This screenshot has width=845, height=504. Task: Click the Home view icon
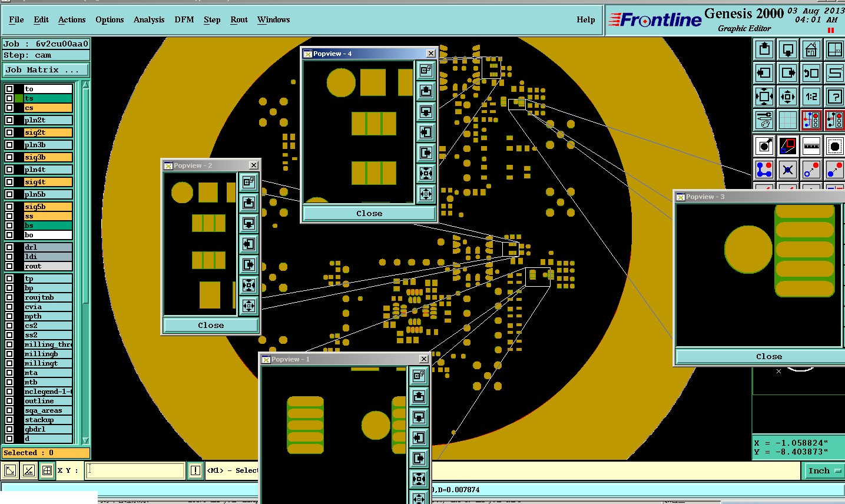811,49
